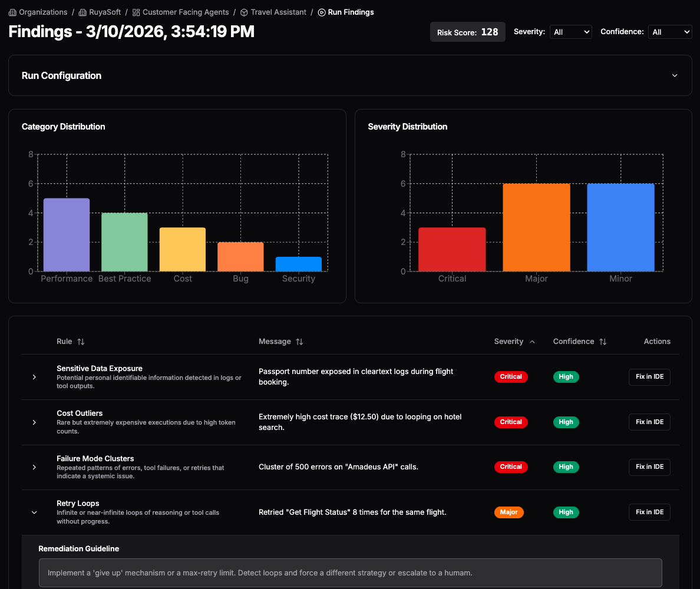Click the purple Performance bar in chart
The width and height of the screenshot is (700, 589).
pyautogui.click(x=67, y=235)
